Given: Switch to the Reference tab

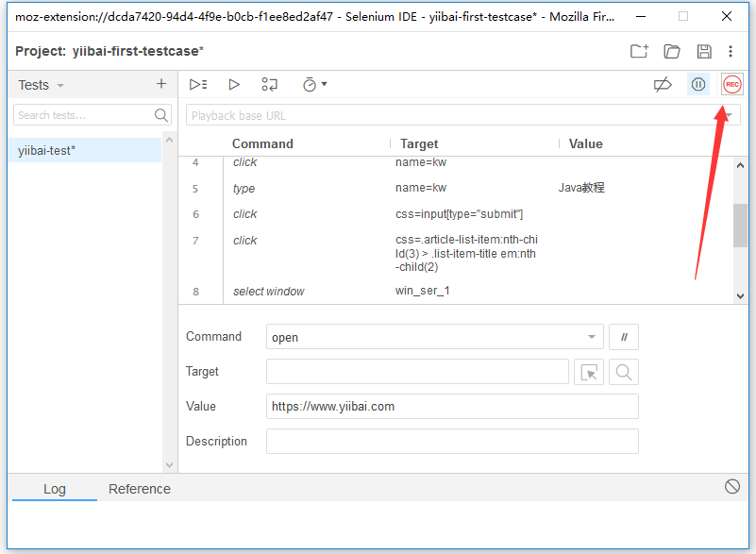Looking at the screenshot, I should [x=140, y=489].
